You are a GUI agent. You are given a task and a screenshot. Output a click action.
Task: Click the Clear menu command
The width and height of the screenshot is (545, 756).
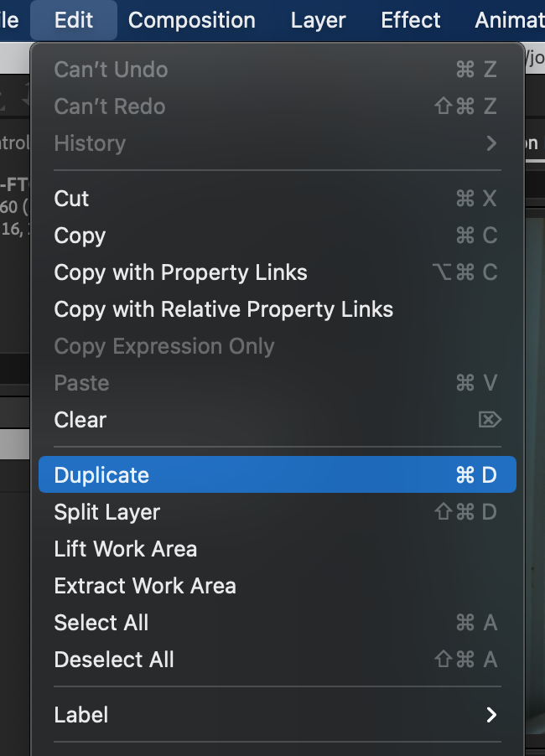point(278,419)
